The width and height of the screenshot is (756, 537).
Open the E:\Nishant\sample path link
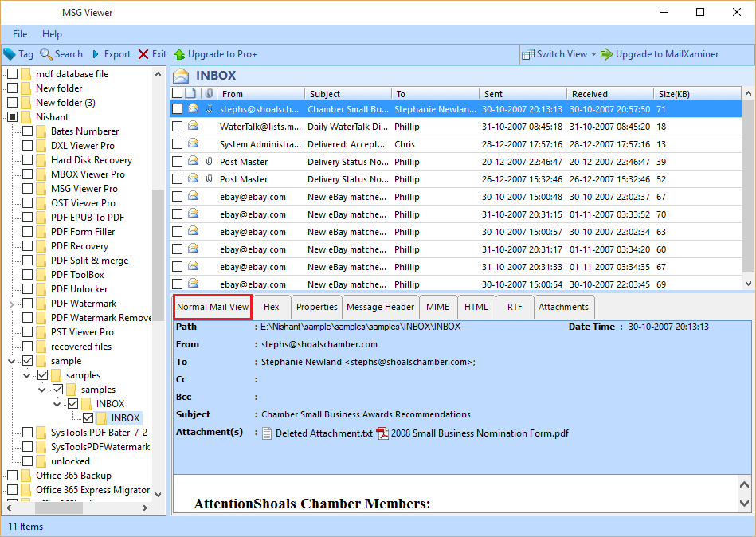click(x=360, y=327)
